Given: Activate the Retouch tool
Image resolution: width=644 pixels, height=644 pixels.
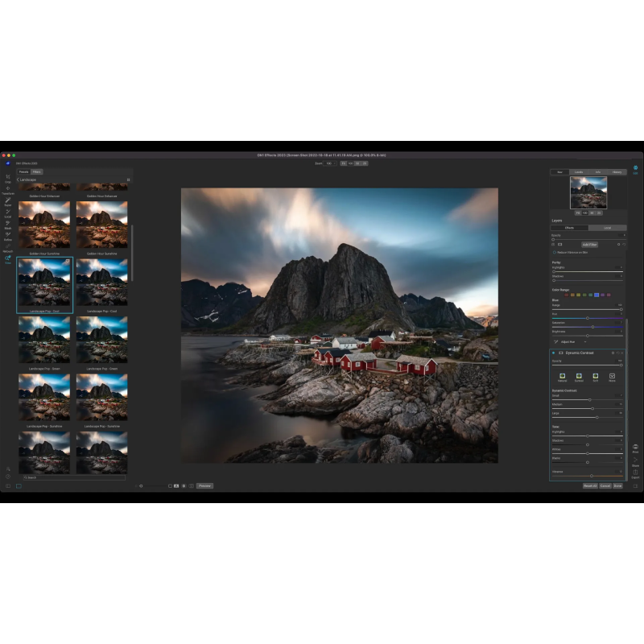Looking at the screenshot, I should click(8, 247).
